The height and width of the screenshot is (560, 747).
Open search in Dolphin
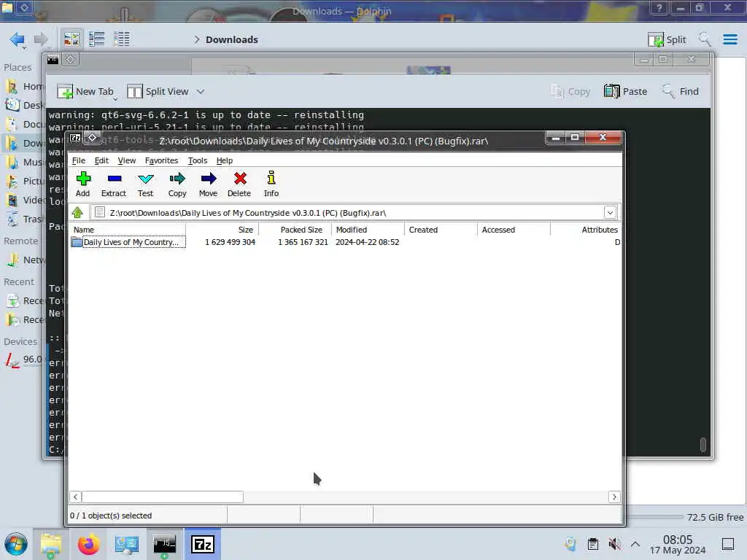704,39
